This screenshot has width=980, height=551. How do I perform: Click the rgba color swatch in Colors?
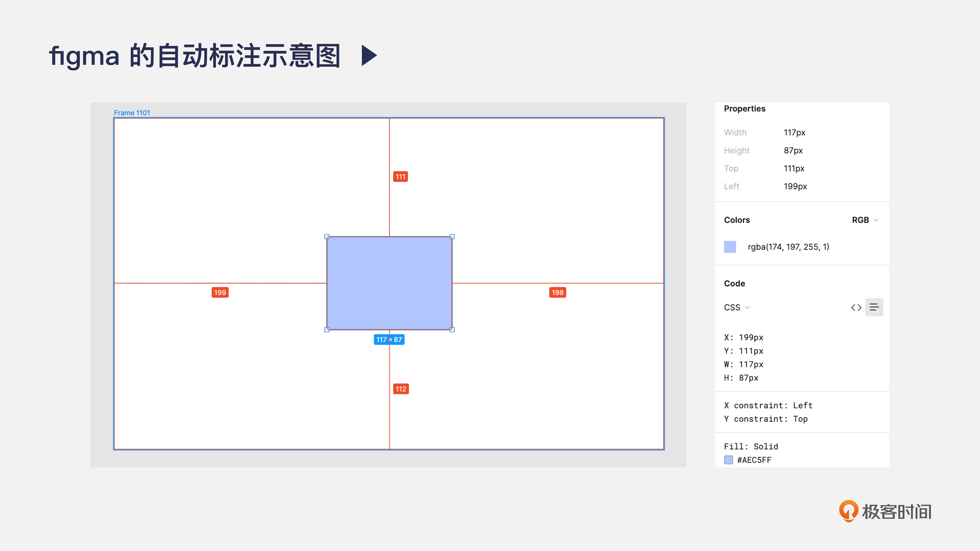[x=730, y=247]
